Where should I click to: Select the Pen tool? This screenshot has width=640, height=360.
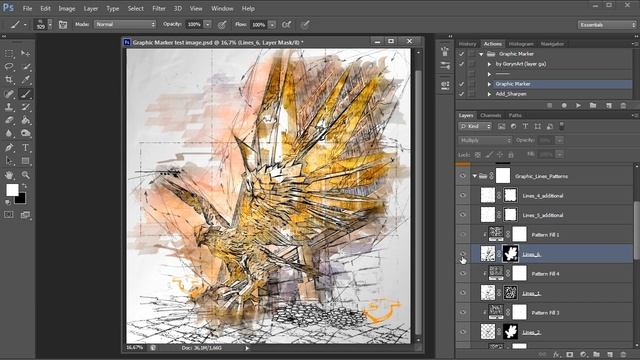pos(9,147)
